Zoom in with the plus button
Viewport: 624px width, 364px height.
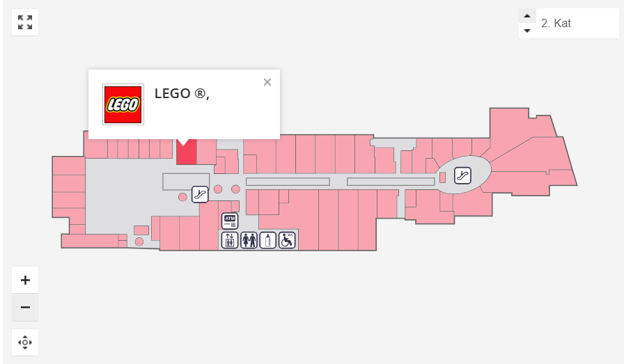pos(25,280)
